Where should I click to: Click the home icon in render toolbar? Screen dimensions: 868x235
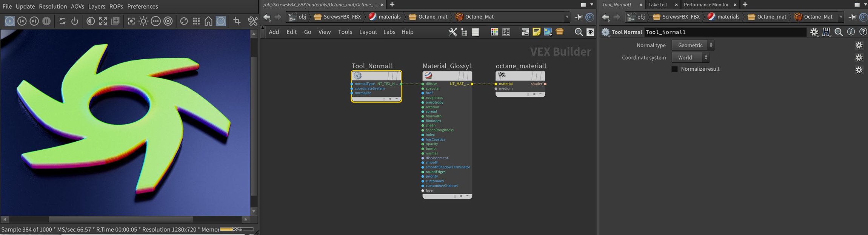208,21
